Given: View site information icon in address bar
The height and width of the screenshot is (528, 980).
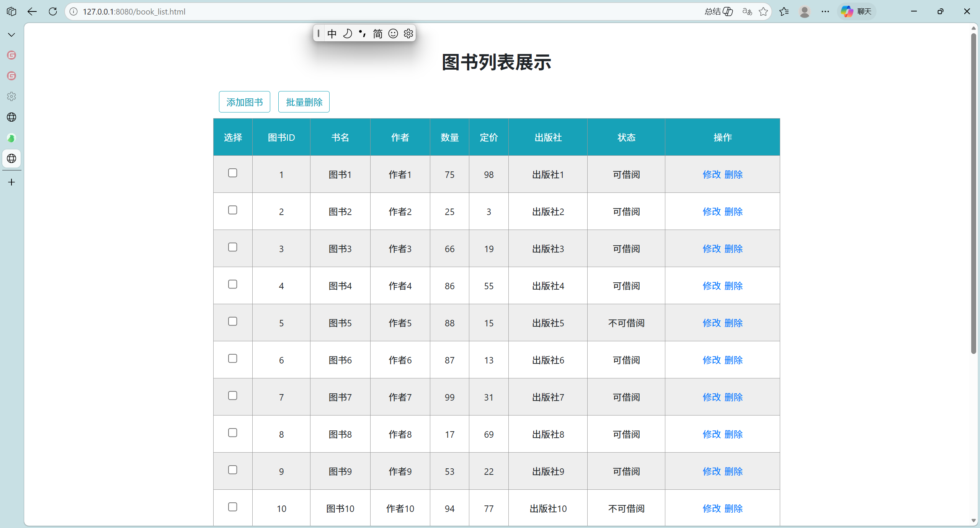Looking at the screenshot, I should [73, 11].
